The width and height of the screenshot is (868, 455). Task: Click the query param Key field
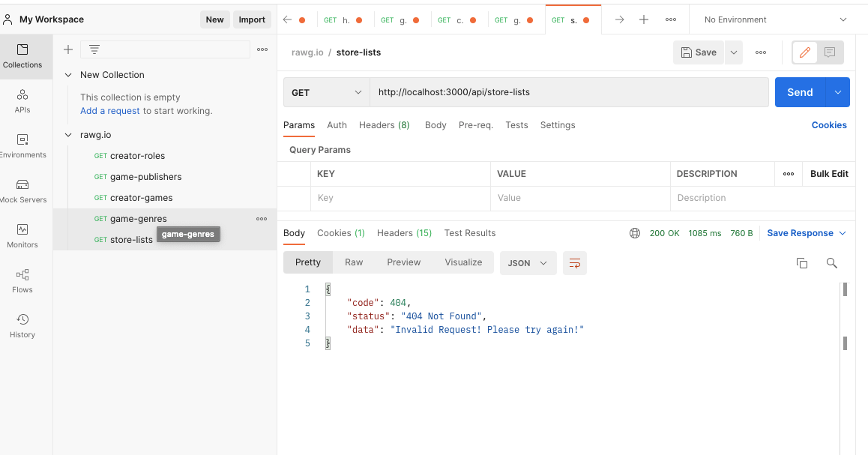pyautogui.click(x=400, y=198)
